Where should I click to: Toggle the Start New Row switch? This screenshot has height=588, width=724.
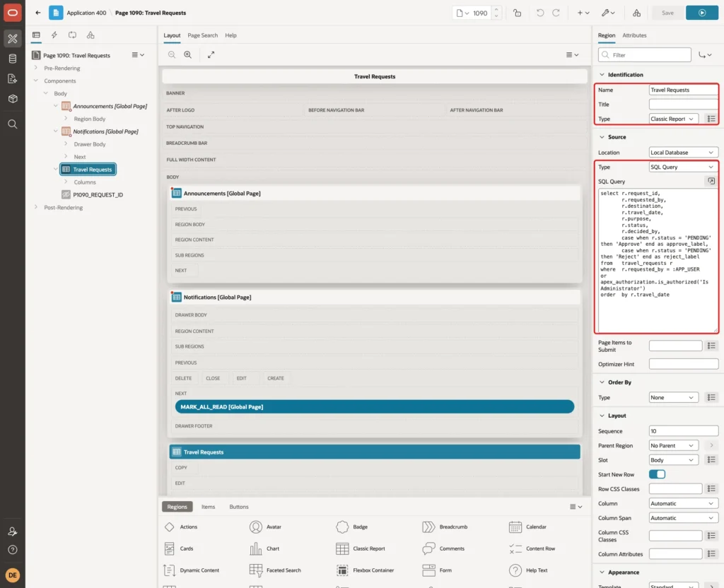click(657, 474)
